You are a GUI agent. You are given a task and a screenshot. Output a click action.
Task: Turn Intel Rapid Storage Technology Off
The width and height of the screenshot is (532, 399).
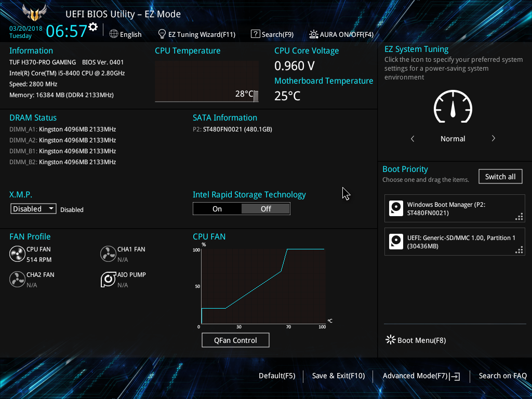tap(265, 209)
